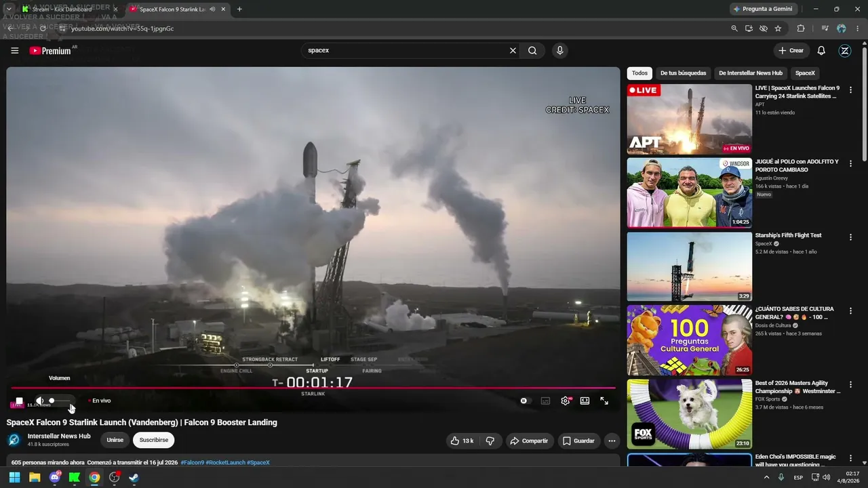The height and width of the screenshot is (488, 868).
Task: Like the video with thumbs up
Action: coord(462,441)
